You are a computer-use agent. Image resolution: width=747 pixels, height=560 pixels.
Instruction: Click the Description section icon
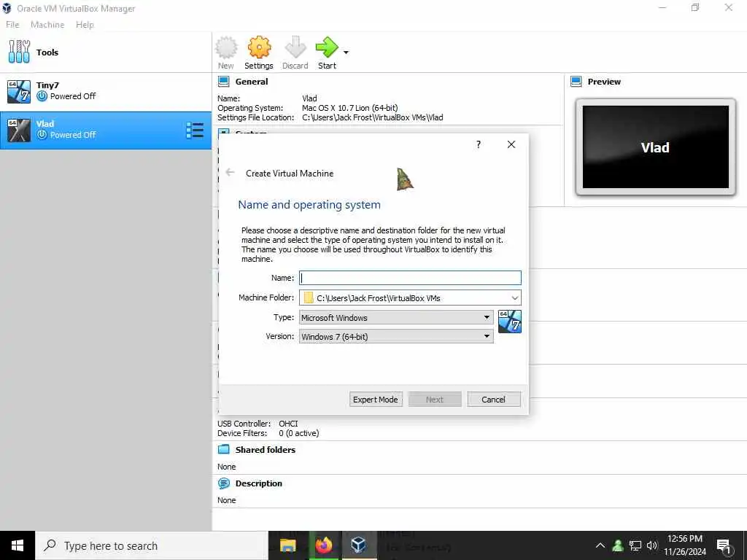tap(223, 483)
